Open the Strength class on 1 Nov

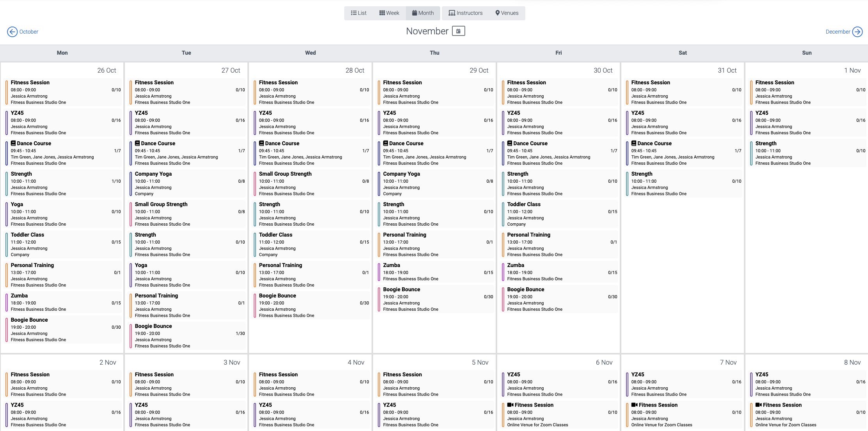(766, 143)
